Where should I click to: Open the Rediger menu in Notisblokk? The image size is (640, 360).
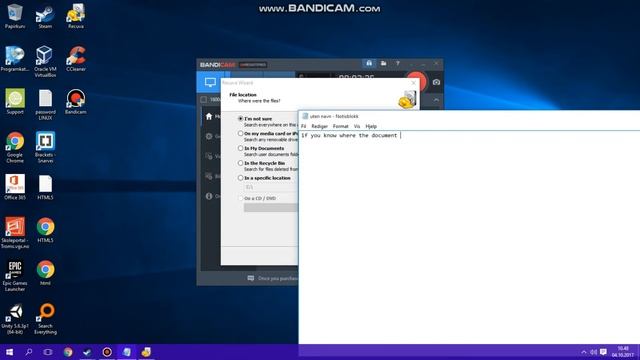pos(320,126)
